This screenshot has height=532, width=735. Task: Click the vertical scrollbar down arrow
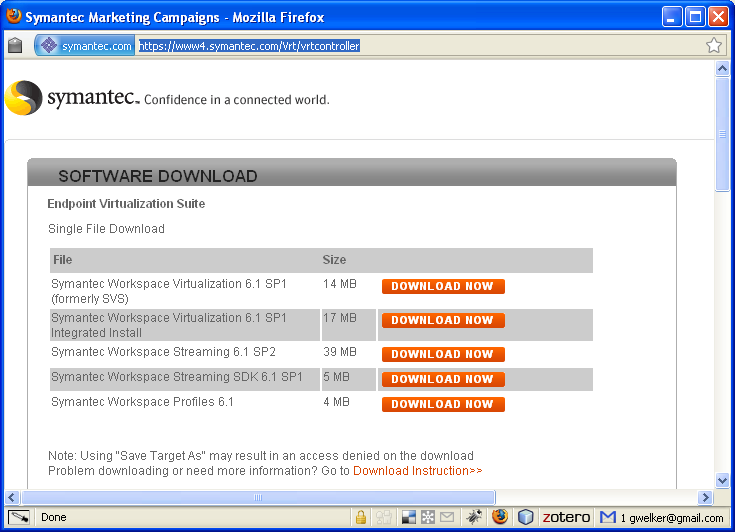[x=722, y=480]
